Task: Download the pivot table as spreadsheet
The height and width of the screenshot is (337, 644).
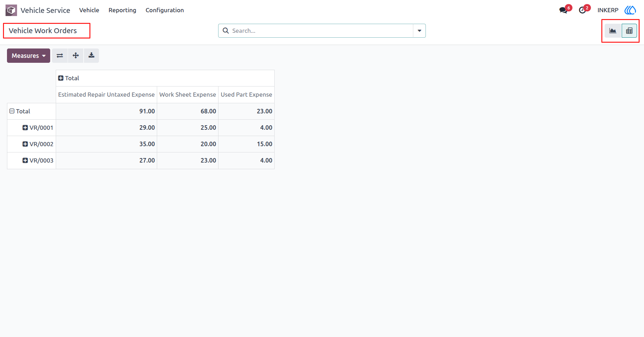Action: coord(91,55)
